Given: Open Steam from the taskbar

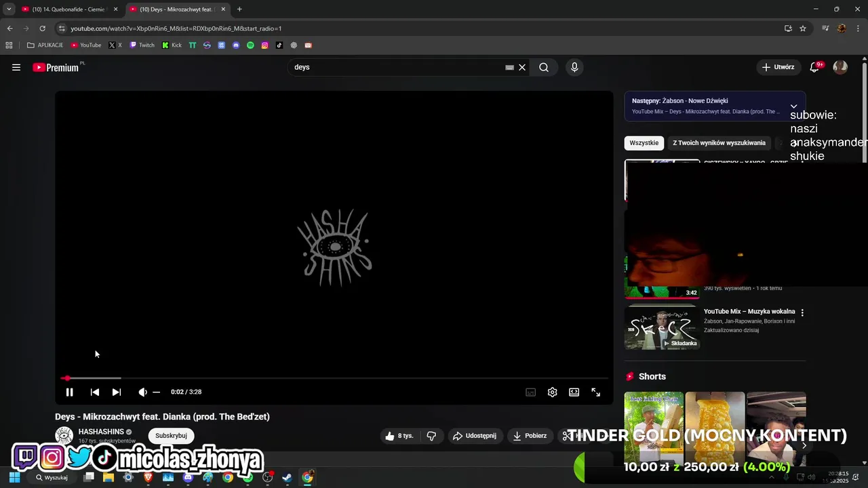Looking at the screenshot, I should [288, 477].
